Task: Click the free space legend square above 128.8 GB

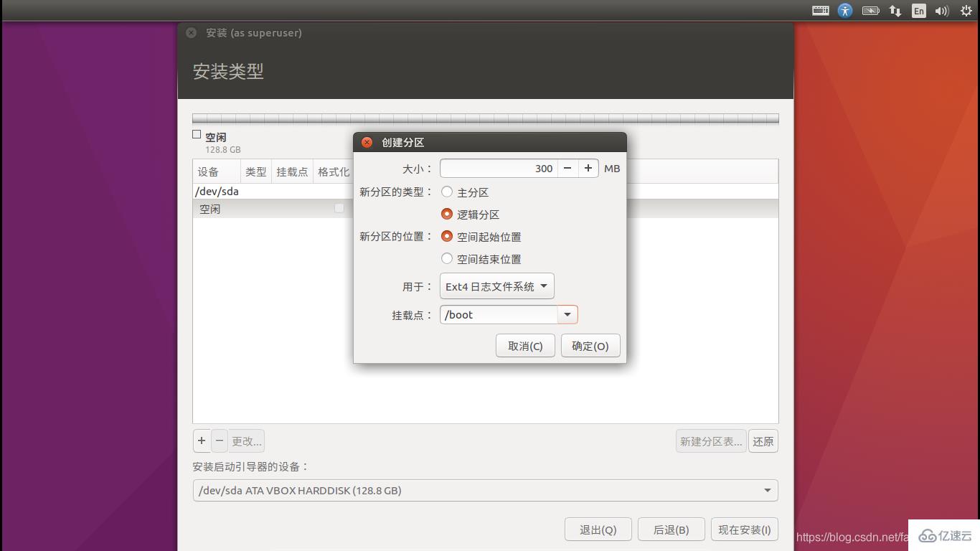Action: [197, 134]
